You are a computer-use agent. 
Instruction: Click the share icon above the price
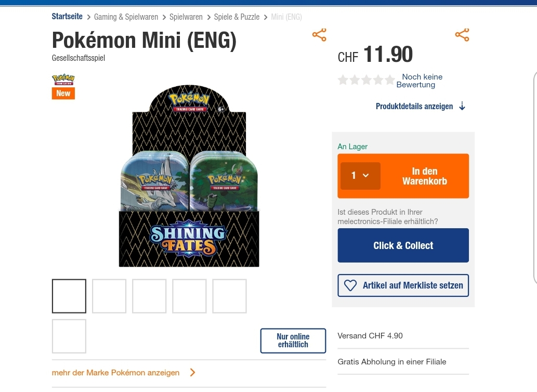coord(462,35)
